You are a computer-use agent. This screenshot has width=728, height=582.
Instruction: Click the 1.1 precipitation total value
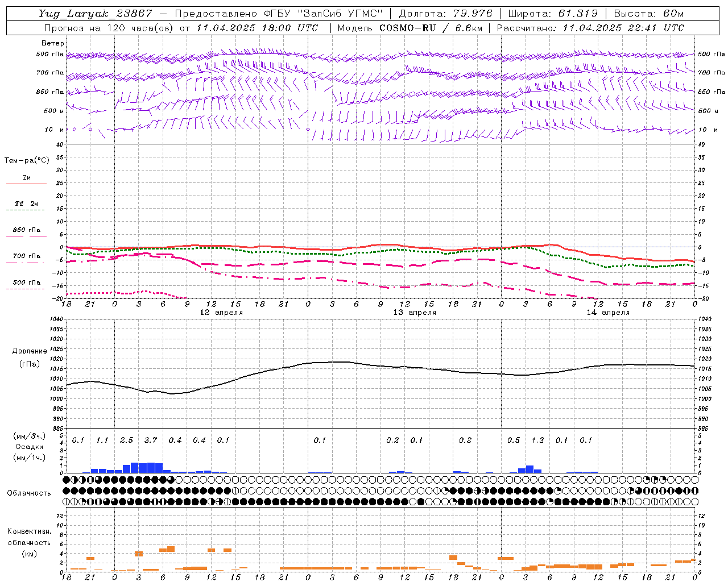tap(102, 440)
